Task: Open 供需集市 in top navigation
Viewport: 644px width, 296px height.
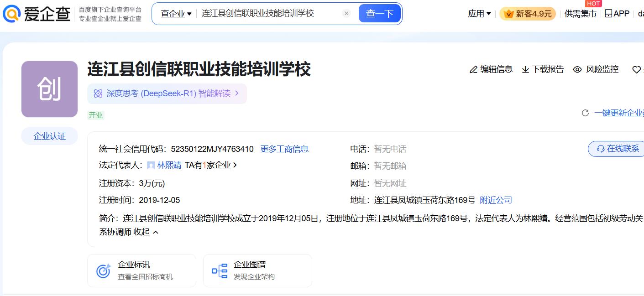Action: tap(580, 14)
